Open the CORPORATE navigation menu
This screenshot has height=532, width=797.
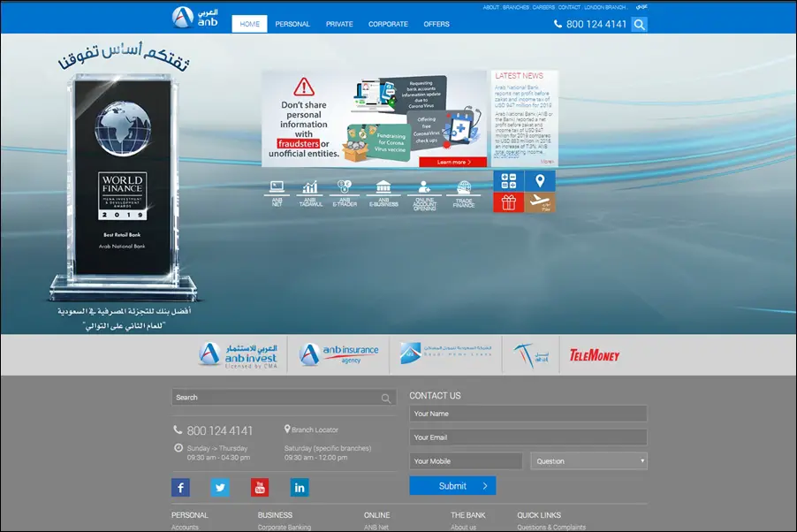388,24
